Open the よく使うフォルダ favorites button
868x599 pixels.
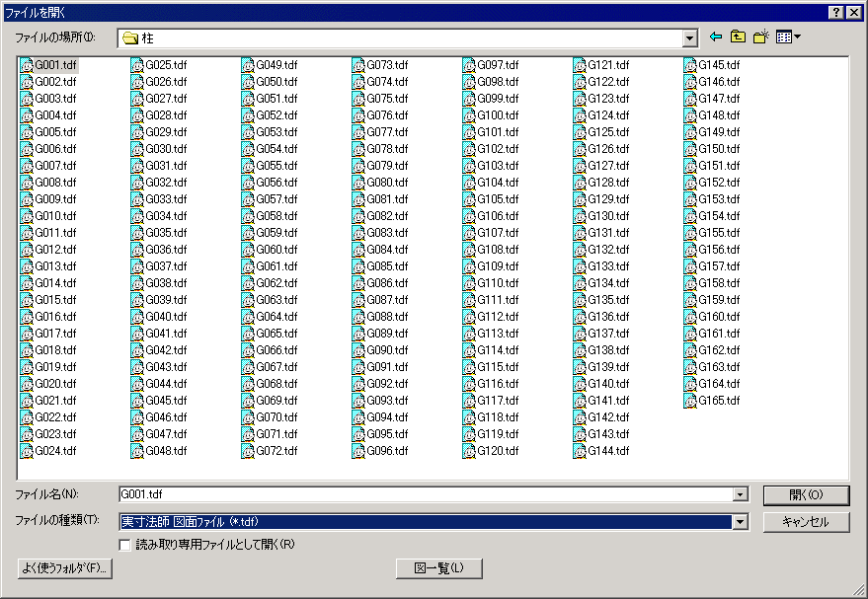65,567
